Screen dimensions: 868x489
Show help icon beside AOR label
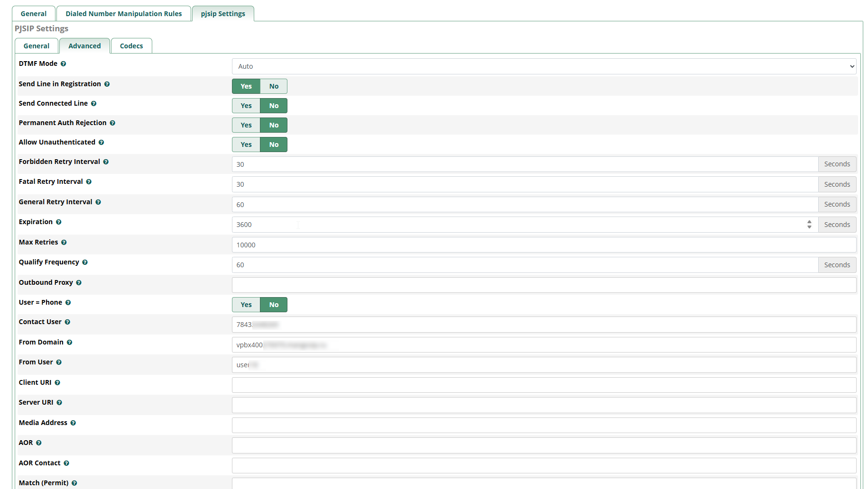pos(39,443)
